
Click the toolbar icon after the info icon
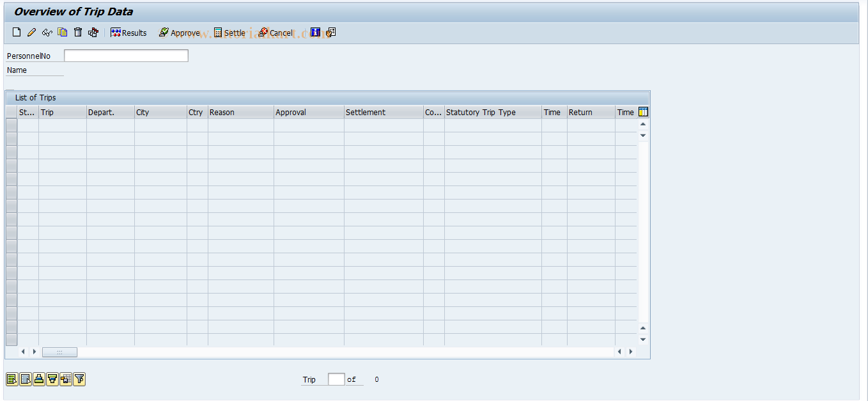[330, 33]
